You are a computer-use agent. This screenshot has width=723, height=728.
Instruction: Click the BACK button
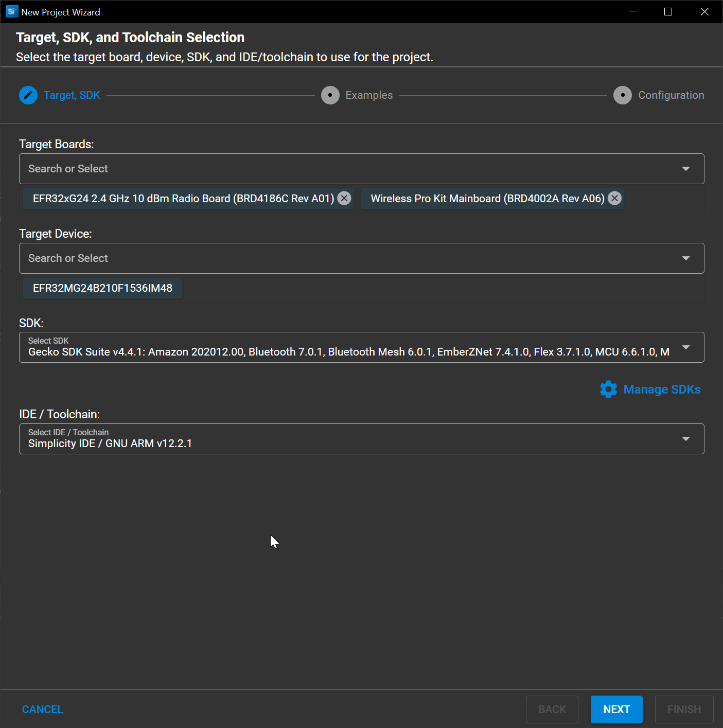(x=552, y=709)
